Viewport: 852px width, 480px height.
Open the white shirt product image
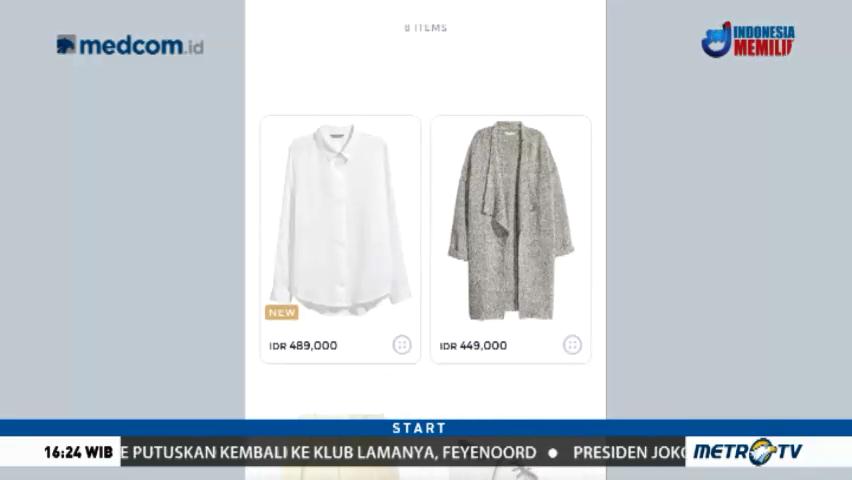[x=340, y=220]
